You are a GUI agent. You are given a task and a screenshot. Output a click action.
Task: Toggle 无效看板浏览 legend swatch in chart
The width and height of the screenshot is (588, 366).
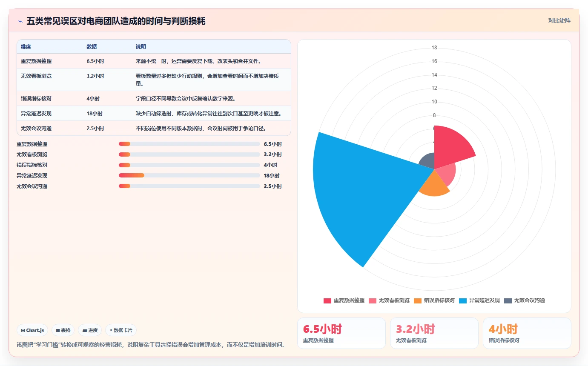point(372,300)
